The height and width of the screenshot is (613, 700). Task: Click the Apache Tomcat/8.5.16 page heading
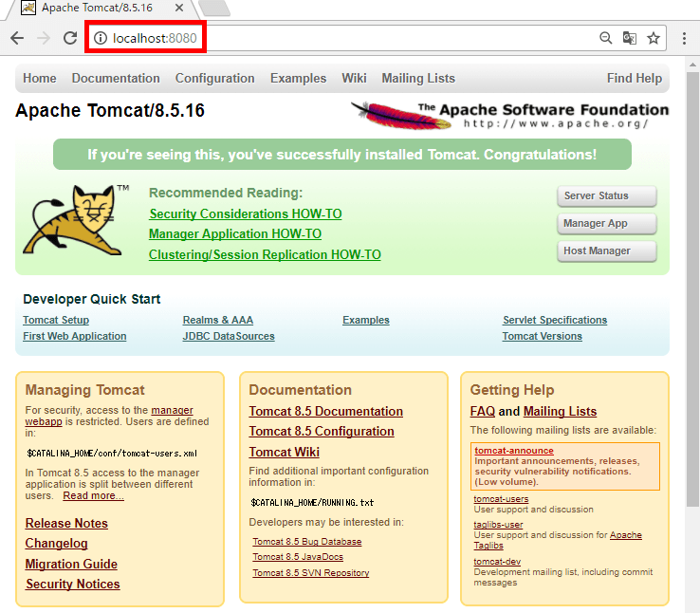pyautogui.click(x=110, y=110)
